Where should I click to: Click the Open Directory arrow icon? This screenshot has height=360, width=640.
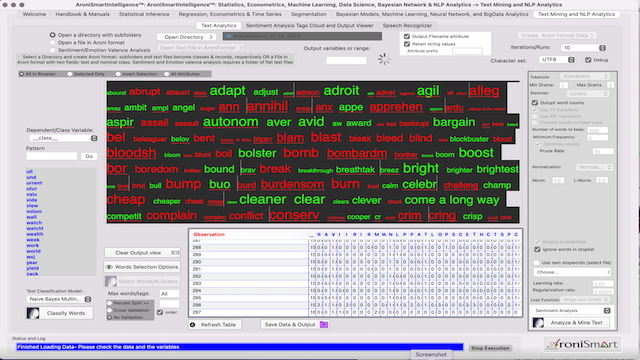coord(211,37)
